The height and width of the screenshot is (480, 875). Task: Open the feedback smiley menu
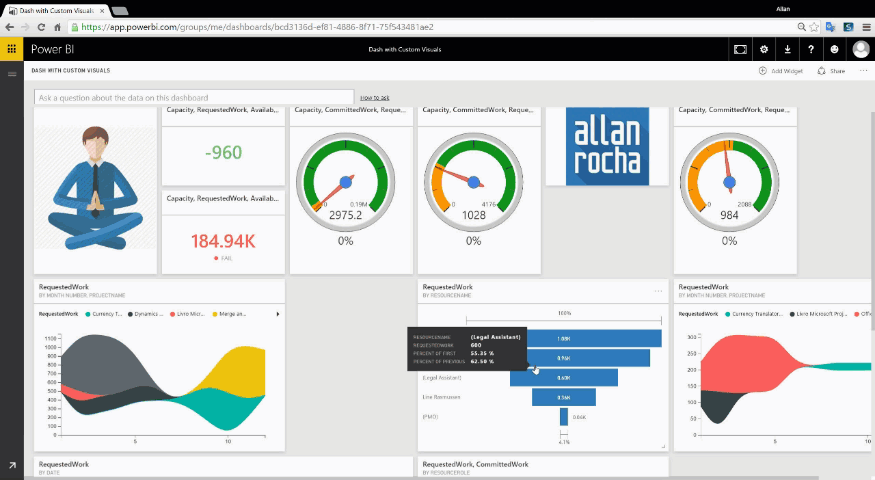click(834, 49)
